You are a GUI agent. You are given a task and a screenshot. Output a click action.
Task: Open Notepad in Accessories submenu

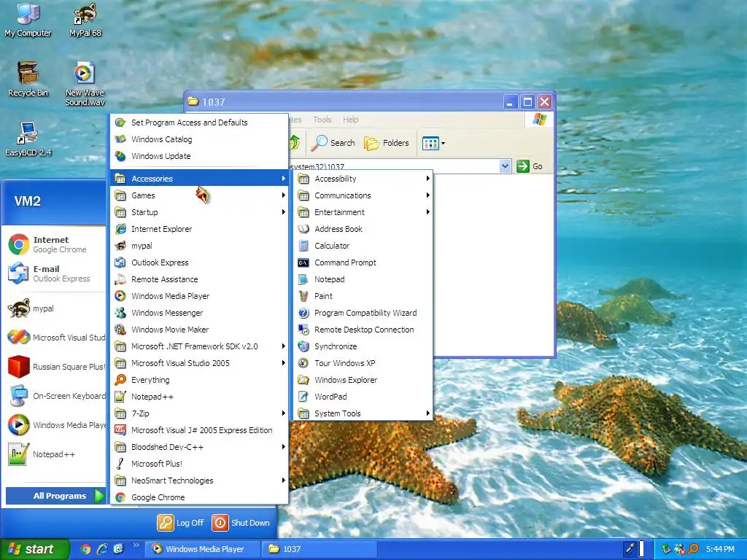coord(363,279)
